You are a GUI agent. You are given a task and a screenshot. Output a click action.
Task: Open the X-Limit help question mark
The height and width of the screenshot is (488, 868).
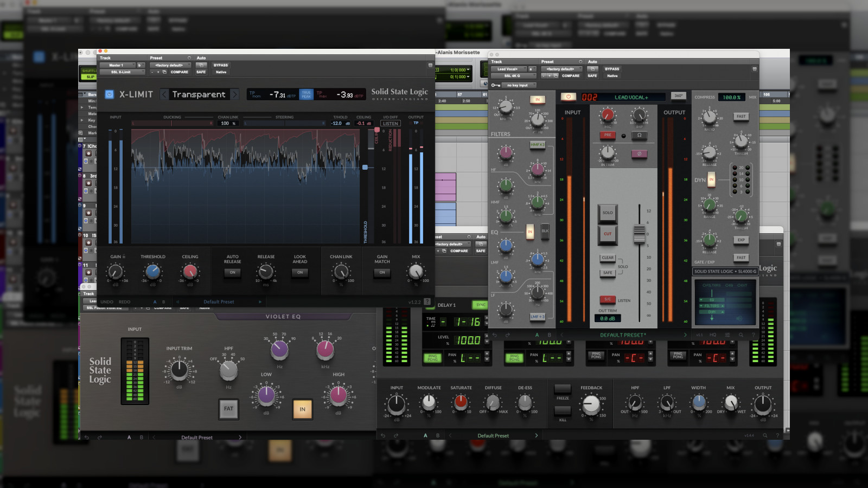point(427,301)
